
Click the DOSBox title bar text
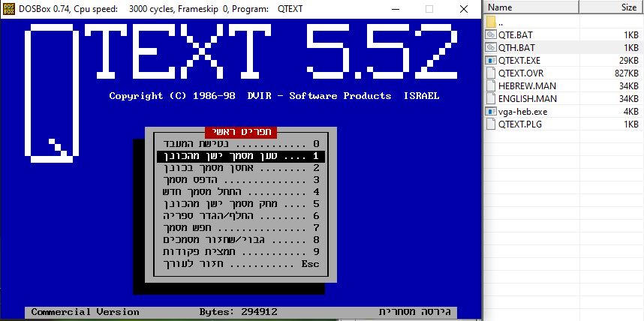(161, 9)
